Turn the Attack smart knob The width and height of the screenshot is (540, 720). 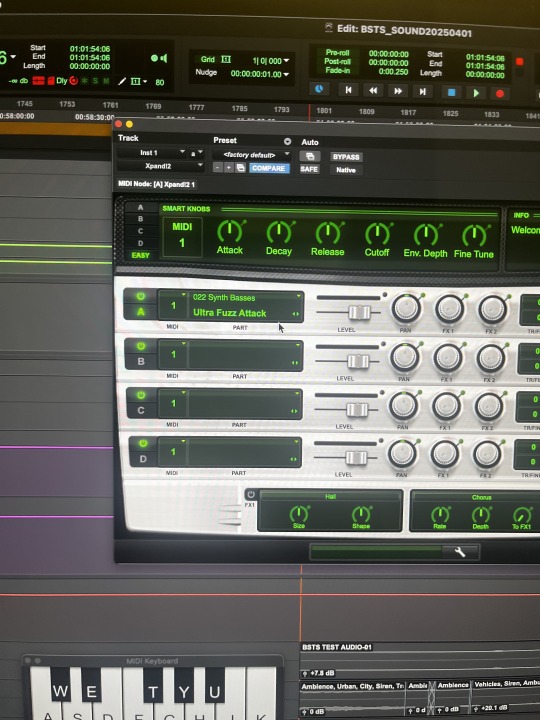click(230, 232)
